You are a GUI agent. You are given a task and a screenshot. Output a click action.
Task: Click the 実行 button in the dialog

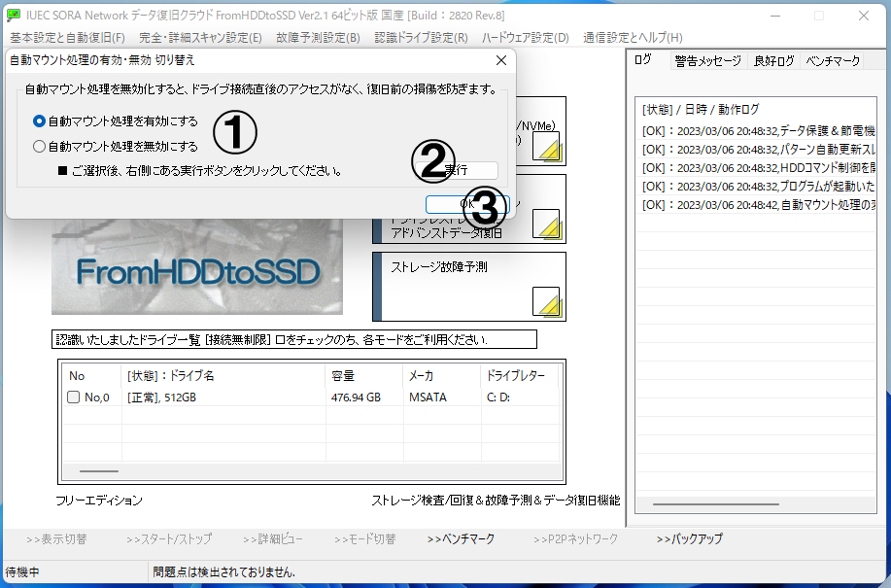tap(457, 170)
